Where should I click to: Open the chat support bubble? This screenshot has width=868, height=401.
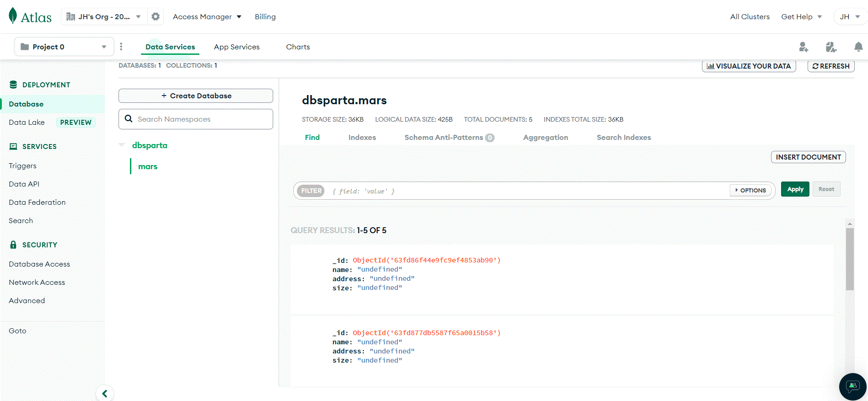(x=853, y=387)
